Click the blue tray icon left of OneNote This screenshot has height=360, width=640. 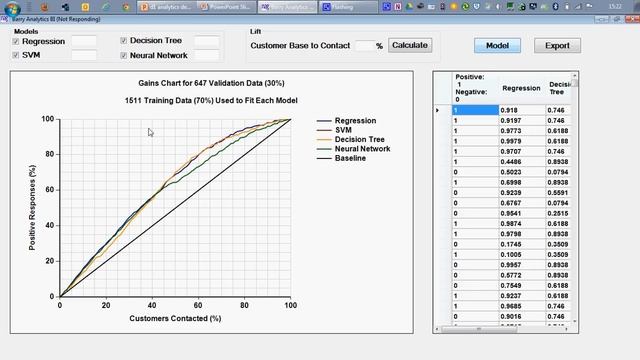(386, 7)
